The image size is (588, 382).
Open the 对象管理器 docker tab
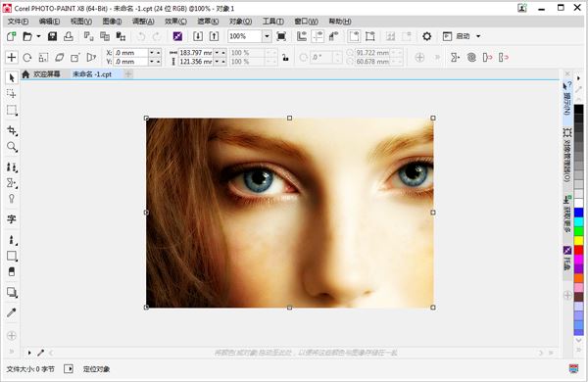pyautogui.click(x=567, y=155)
